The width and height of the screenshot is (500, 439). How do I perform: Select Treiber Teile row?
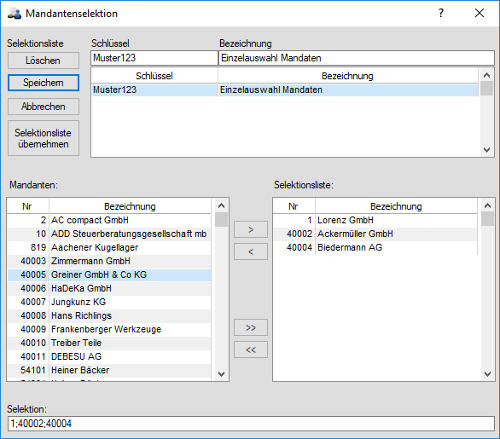pyautogui.click(x=109, y=343)
